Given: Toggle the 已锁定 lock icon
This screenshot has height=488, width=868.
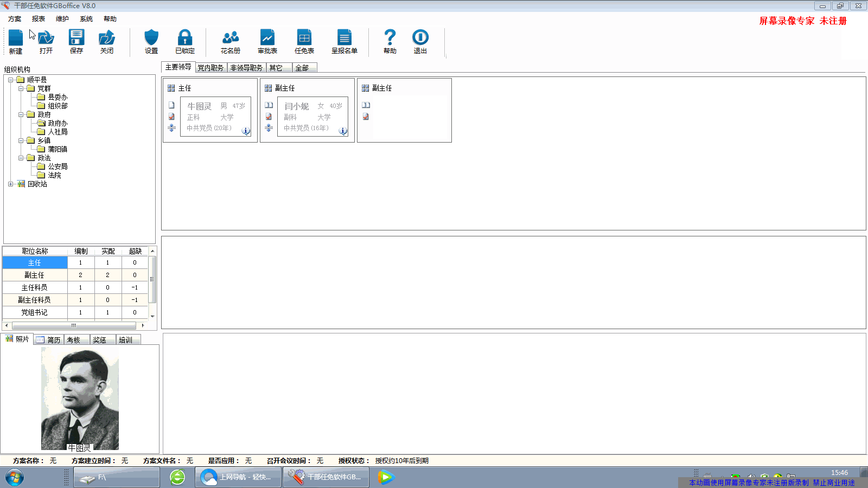Looking at the screenshot, I should pos(185,38).
